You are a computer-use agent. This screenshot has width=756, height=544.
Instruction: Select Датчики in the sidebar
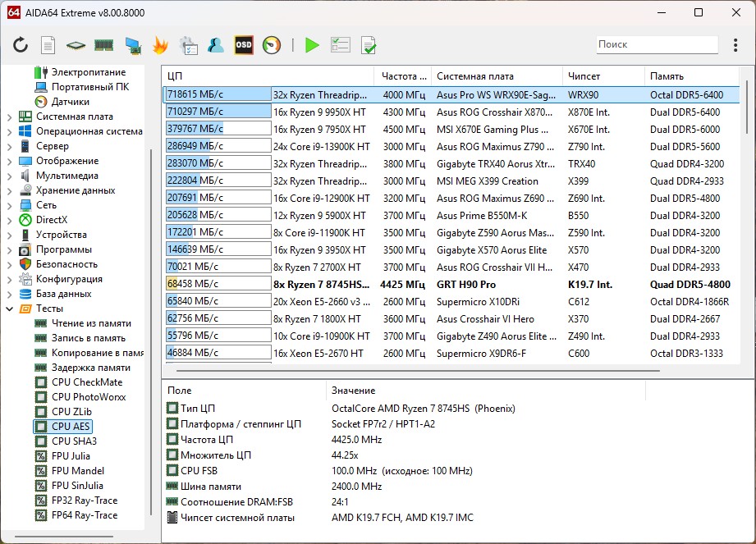tap(70, 102)
